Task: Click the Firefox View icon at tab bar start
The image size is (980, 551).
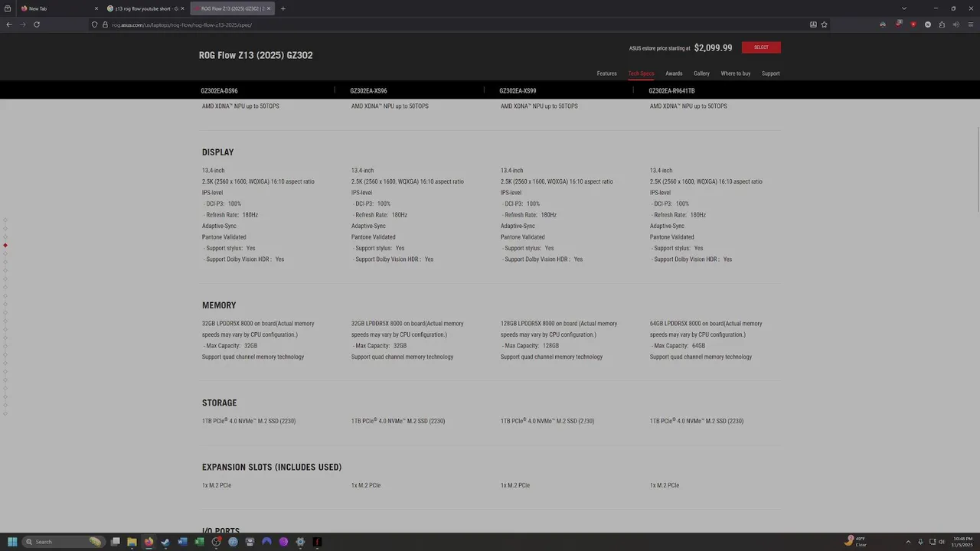Action: pyautogui.click(x=9, y=8)
